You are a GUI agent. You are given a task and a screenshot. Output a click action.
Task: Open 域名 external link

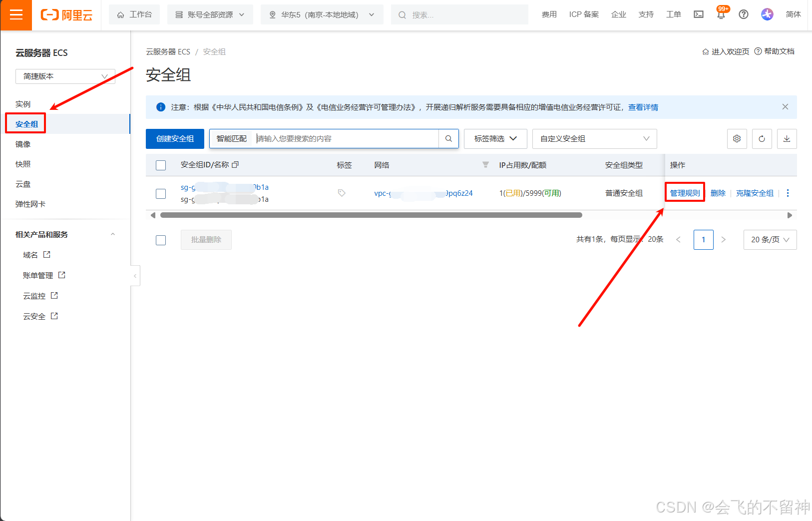(36, 255)
